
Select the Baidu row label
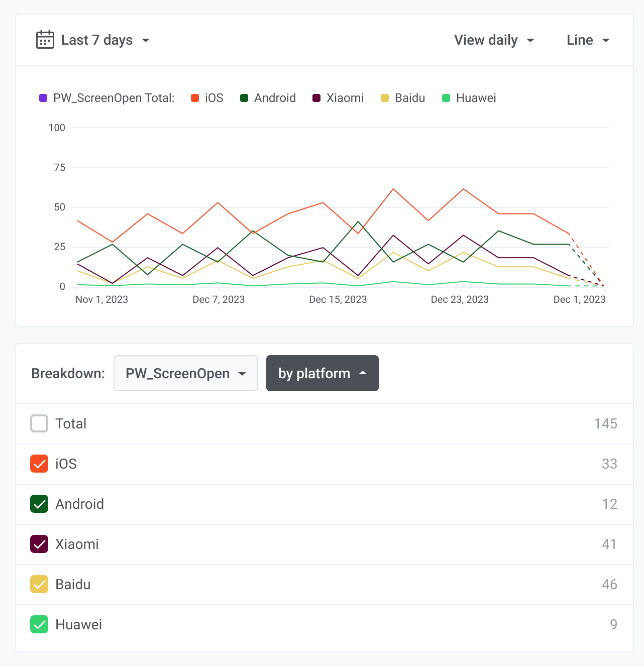[73, 584]
